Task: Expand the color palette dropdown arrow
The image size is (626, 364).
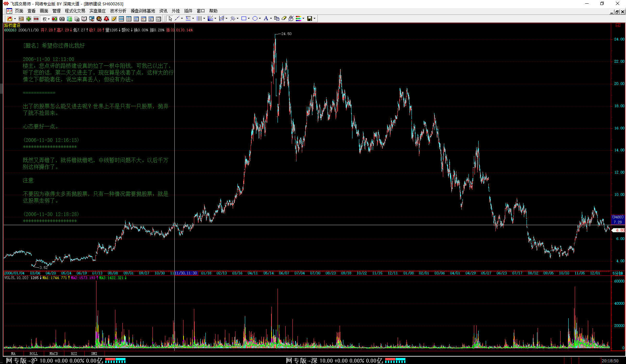Action: click(x=304, y=19)
